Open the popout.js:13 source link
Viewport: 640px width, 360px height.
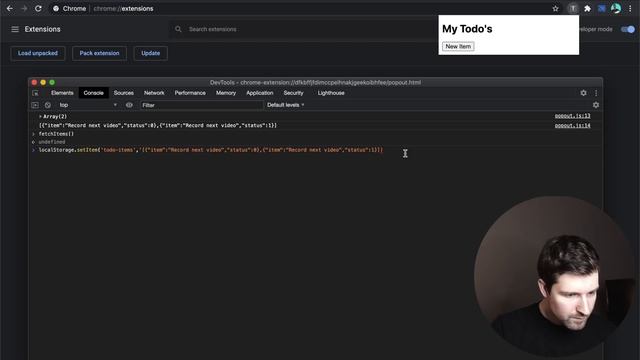572,116
